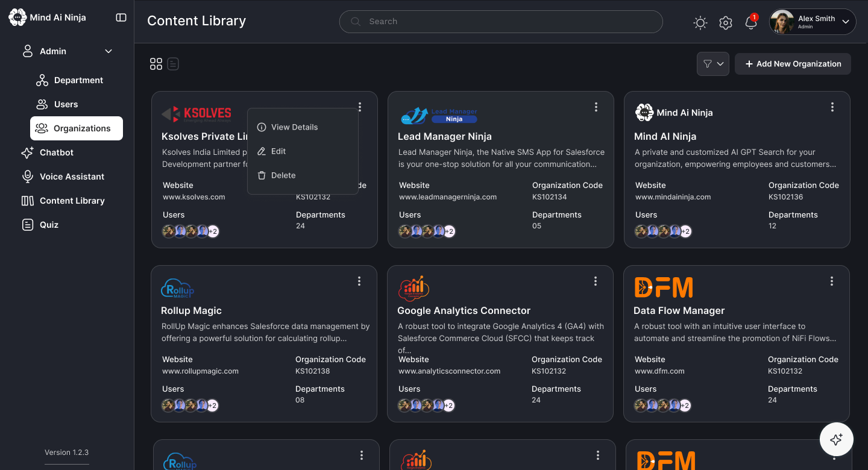868x470 pixels.
Task: Collapse the sidebar panel toggle icon
Action: (x=121, y=17)
